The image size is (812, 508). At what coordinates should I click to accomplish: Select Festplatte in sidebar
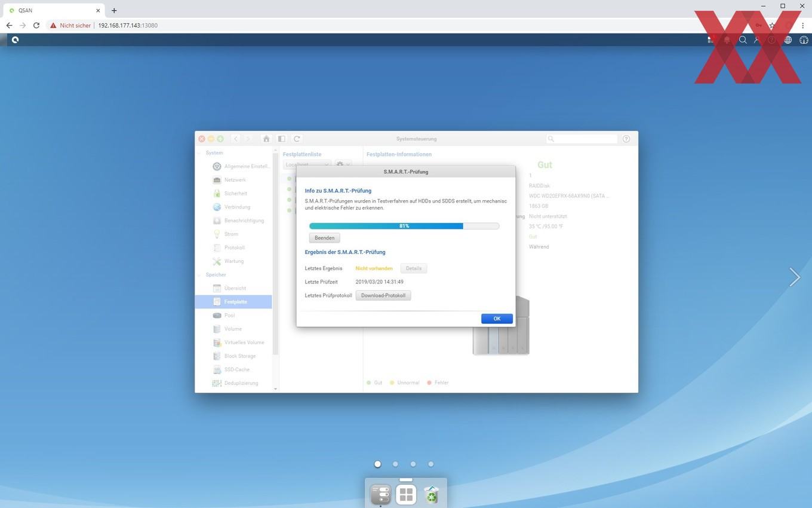pos(233,302)
